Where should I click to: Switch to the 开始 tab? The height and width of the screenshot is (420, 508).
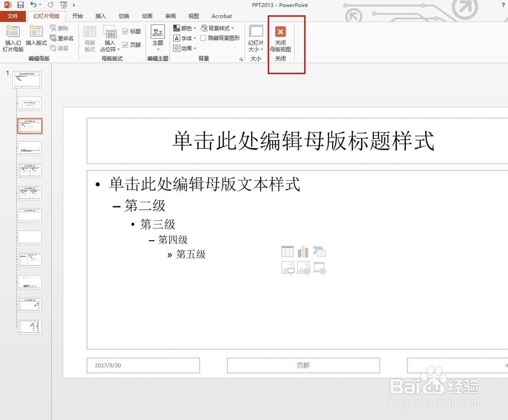[77, 16]
